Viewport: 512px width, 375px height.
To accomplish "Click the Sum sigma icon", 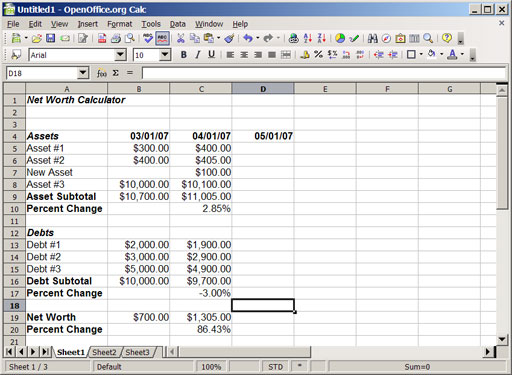I will [116, 73].
